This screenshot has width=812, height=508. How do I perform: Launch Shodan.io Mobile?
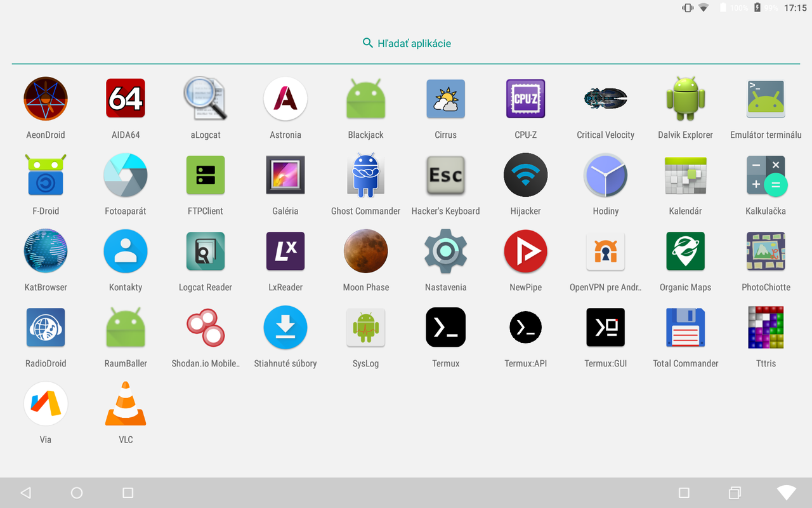coord(206,328)
